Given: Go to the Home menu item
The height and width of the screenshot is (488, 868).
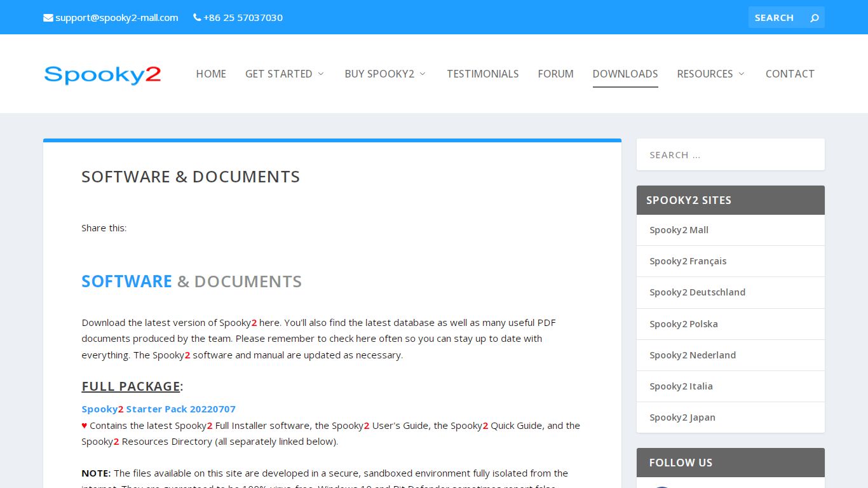Looking at the screenshot, I should click(211, 74).
